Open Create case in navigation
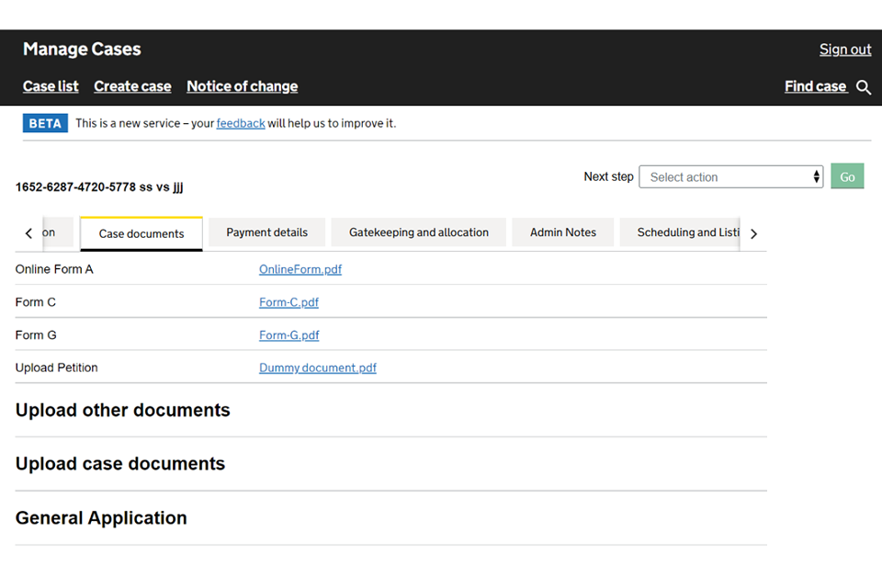This screenshot has height=588, width=882. tap(132, 86)
